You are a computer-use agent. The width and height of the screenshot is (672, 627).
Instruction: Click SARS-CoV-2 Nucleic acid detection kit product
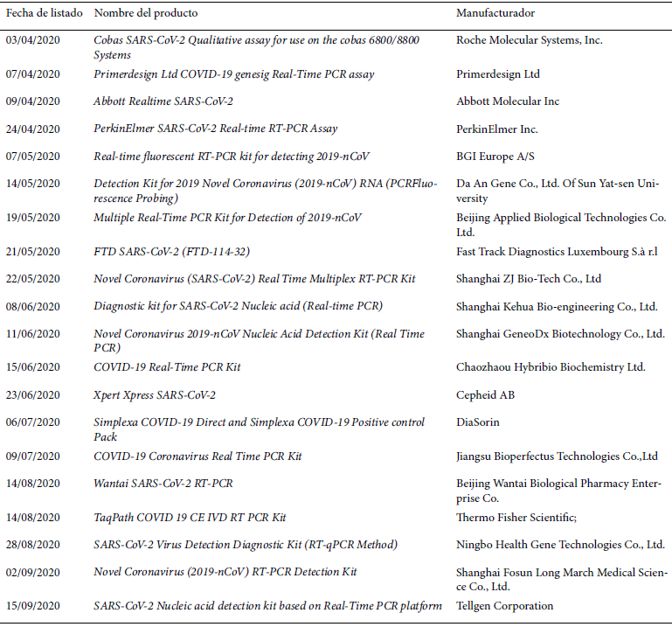[268, 606]
